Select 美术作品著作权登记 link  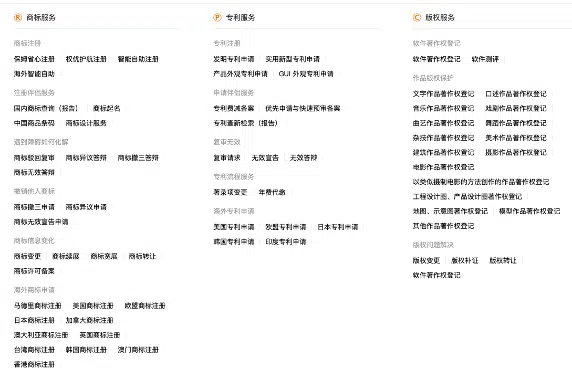coord(516,138)
